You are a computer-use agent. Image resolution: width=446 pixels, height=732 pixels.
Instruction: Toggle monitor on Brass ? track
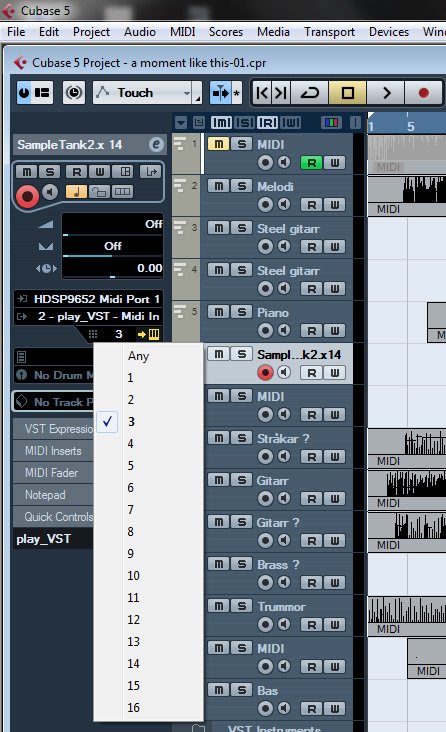coord(284,582)
